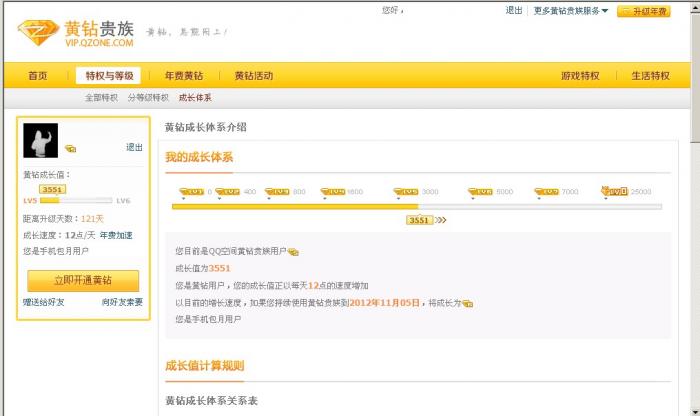Click the main growth level progress bar
The image size is (700, 416).
coord(417,207)
